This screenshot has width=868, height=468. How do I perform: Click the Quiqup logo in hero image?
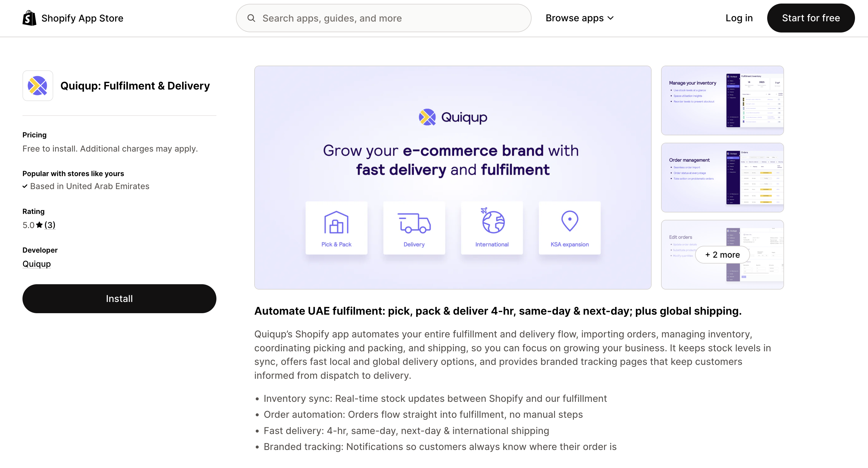pyautogui.click(x=453, y=117)
